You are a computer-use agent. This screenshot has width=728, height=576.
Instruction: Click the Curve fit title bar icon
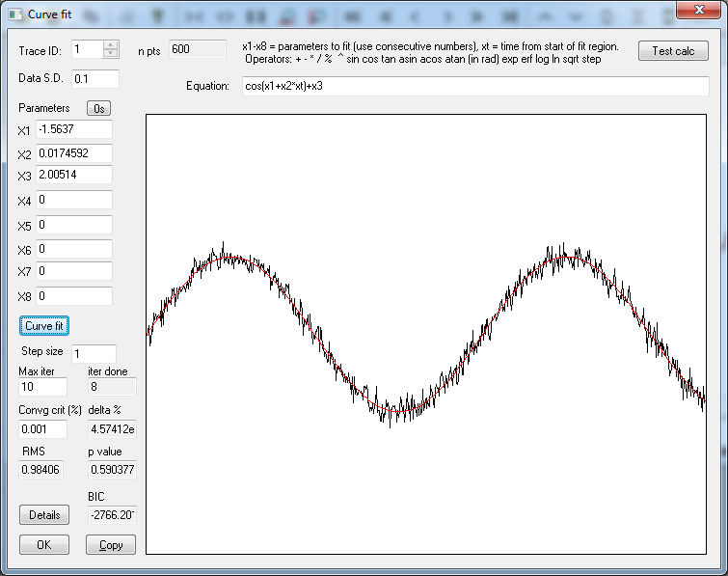14,13
